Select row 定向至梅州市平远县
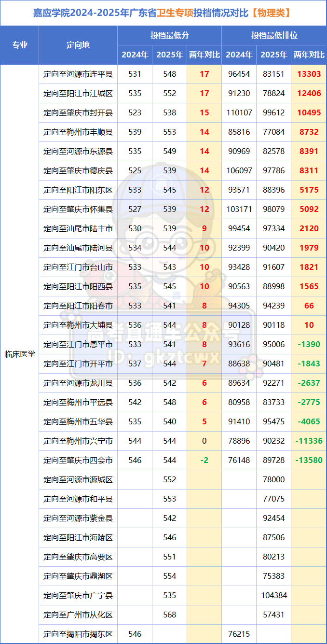This screenshot has width=327, height=644. pyautogui.click(x=183, y=403)
